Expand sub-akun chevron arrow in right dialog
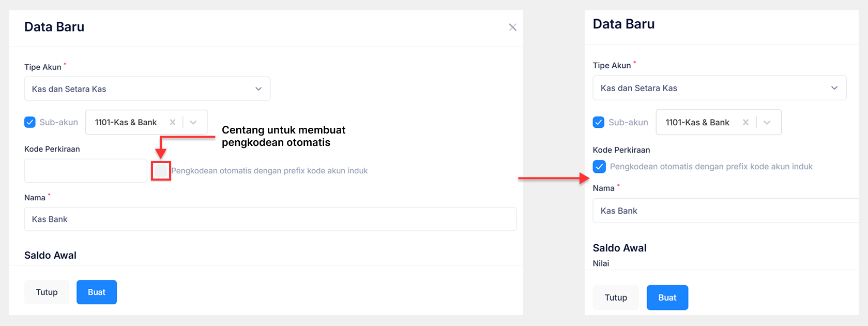Image resolution: width=868 pixels, height=326 pixels. click(767, 123)
